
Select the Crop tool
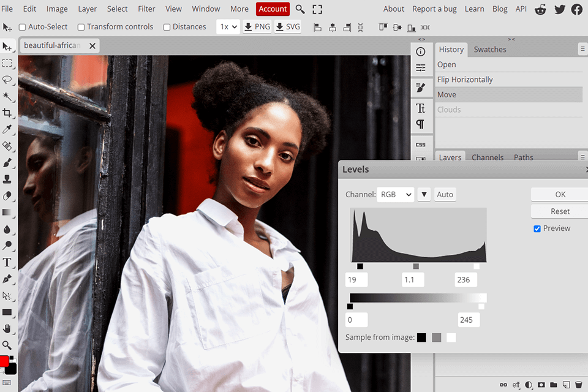click(7, 113)
